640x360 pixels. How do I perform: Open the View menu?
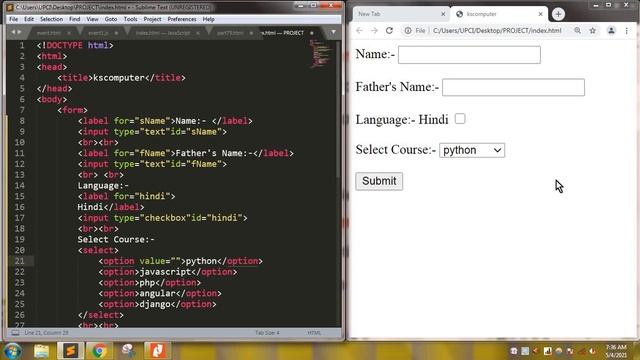(92, 19)
